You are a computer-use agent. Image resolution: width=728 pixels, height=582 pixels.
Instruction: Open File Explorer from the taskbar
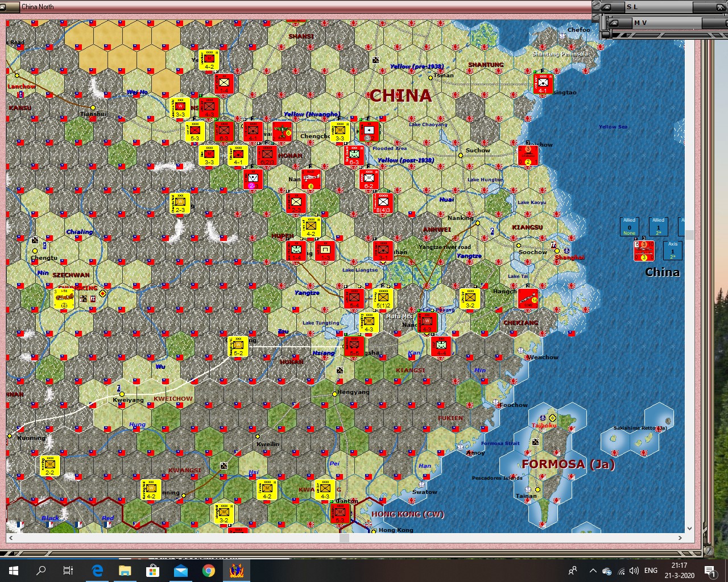point(125,571)
